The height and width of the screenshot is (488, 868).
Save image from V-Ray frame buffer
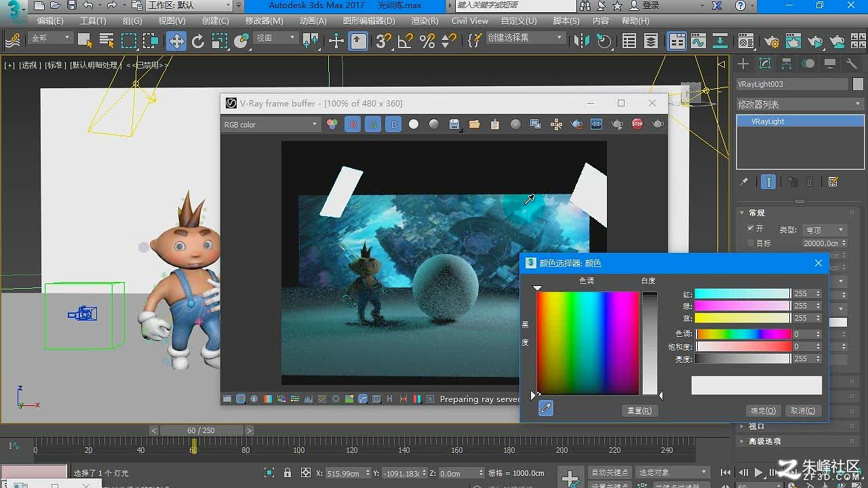click(x=454, y=124)
